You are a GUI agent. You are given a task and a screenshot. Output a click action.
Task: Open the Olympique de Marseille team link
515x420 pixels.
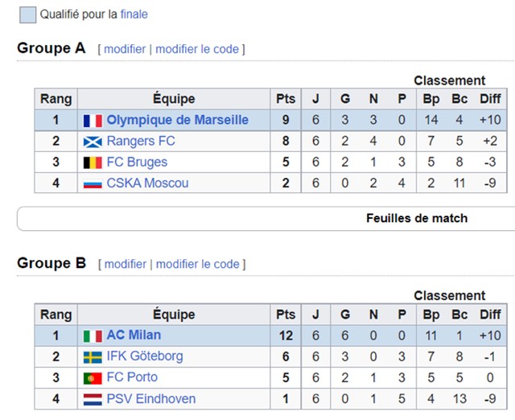pyautogui.click(x=177, y=121)
